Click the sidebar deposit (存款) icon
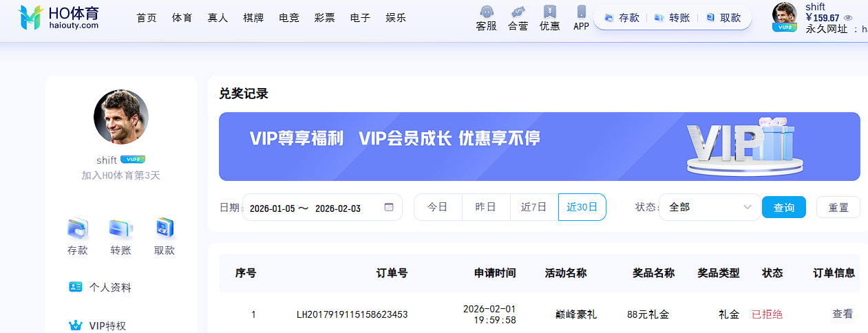Viewport: 868px width, 333px height. click(x=78, y=228)
